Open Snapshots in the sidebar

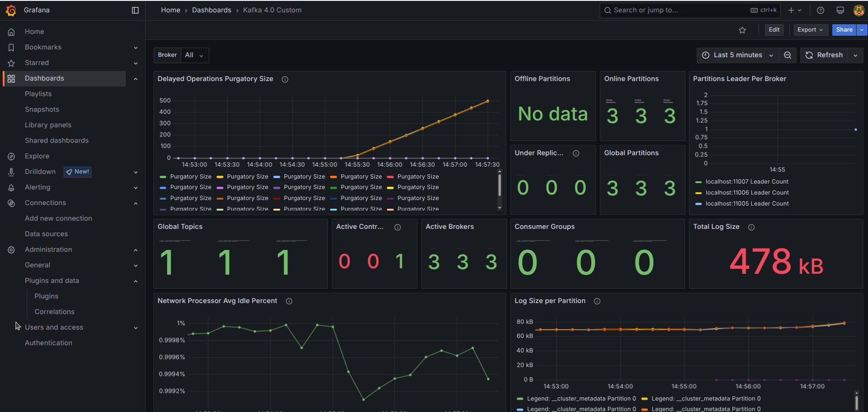pyautogui.click(x=42, y=109)
